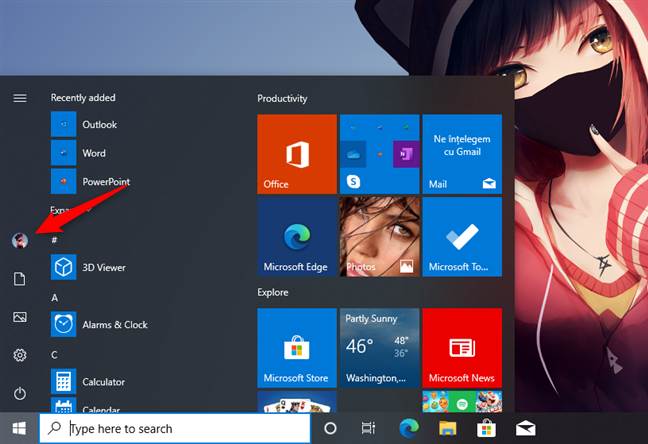Open the Solitaire tile
This screenshot has width=648, height=444.
tap(297, 401)
